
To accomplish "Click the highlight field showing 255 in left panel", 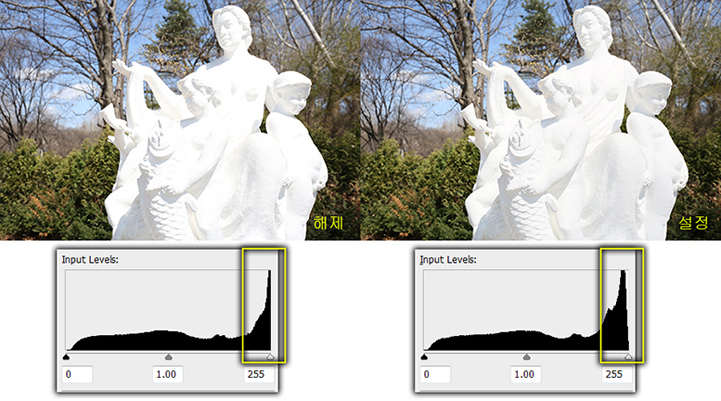I will 258,374.
